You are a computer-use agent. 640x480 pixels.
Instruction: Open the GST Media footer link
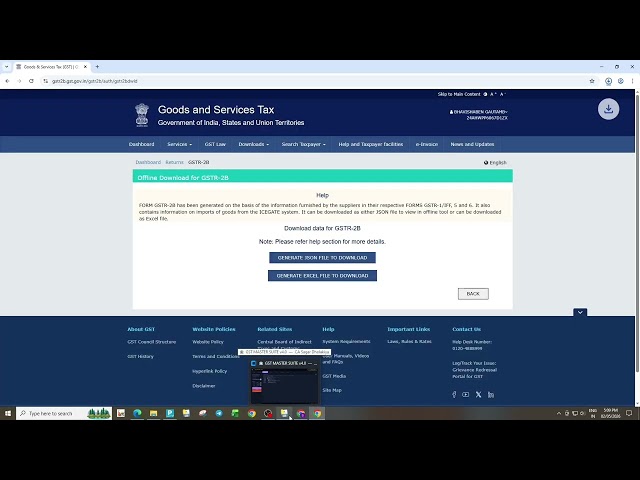click(x=334, y=376)
